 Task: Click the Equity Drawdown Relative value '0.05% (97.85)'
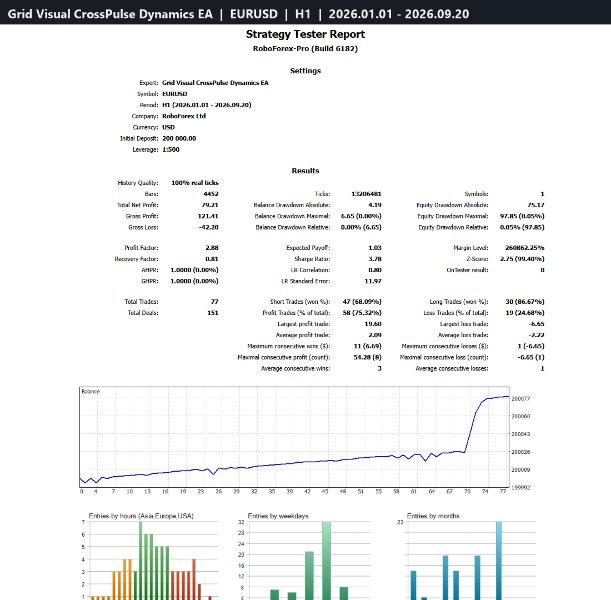[522, 228]
